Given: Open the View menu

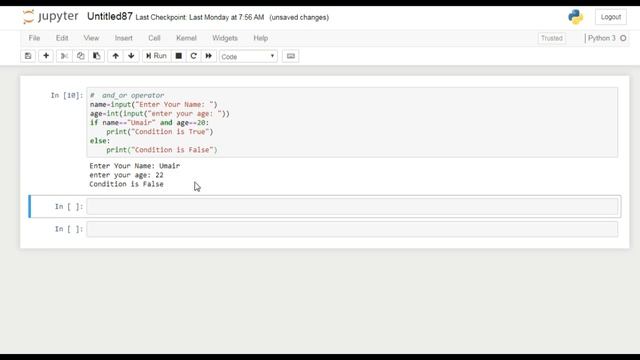Looking at the screenshot, I should click(x=91, y=38).
